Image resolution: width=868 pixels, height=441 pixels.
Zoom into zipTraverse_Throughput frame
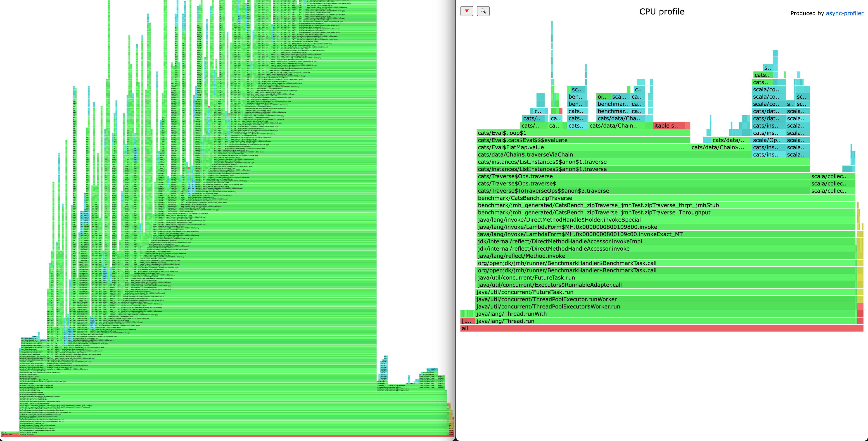[x=666, y=212]
